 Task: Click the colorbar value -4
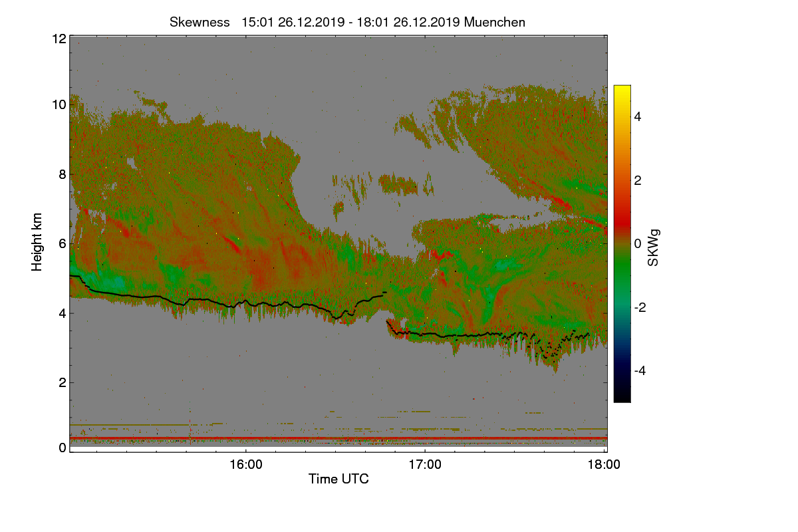(639, 370)
